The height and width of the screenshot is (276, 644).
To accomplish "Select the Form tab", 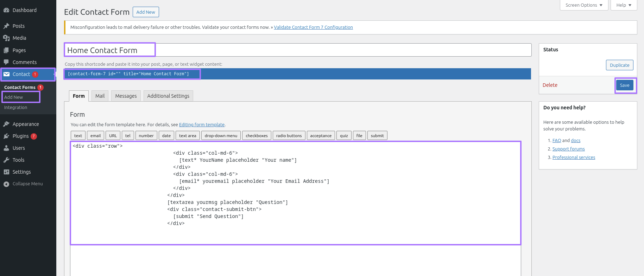I will point(79,96).
